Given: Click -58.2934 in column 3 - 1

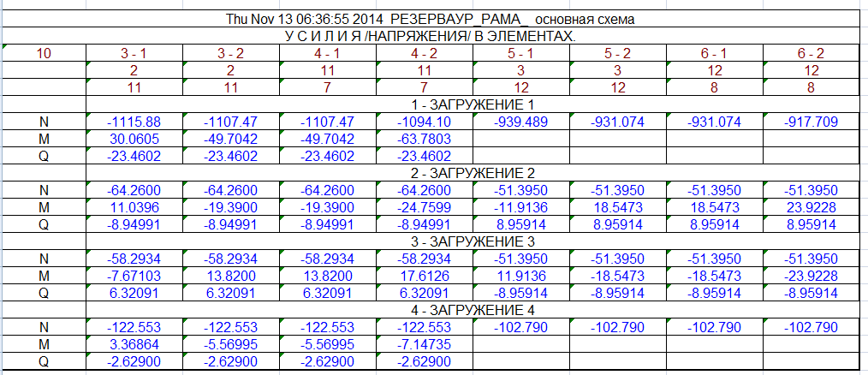Looking at the screenshot, I should tap(134, 259).
